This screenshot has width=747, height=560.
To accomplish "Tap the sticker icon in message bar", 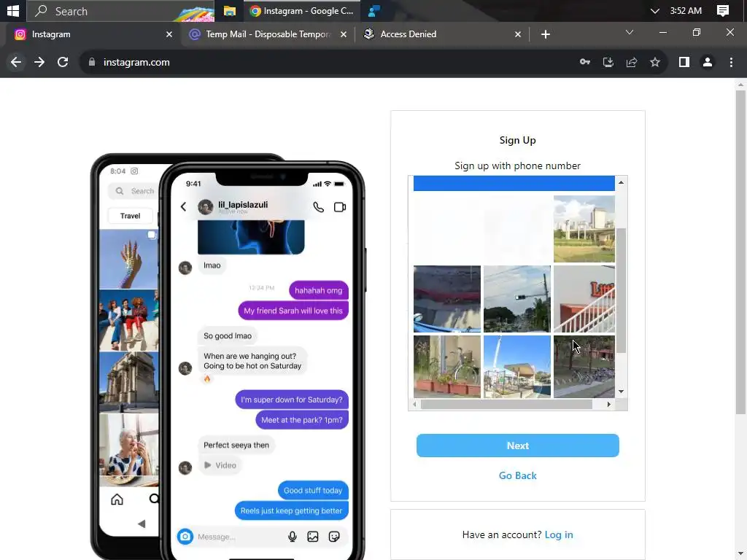I will tap(334, 537).
